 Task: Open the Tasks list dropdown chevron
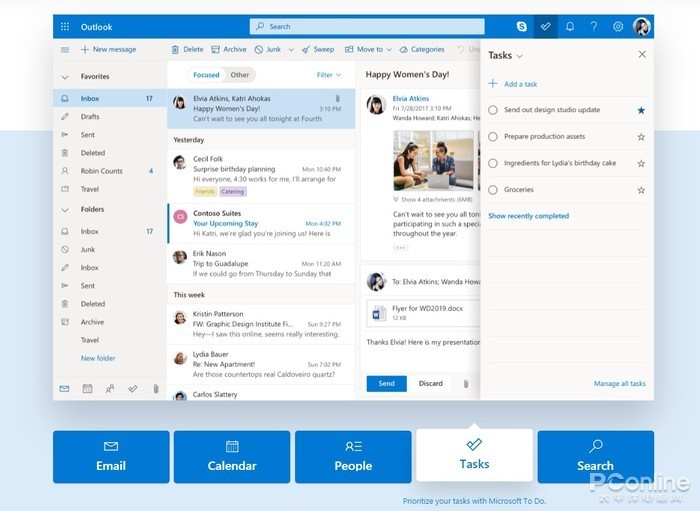pos(519,56)
